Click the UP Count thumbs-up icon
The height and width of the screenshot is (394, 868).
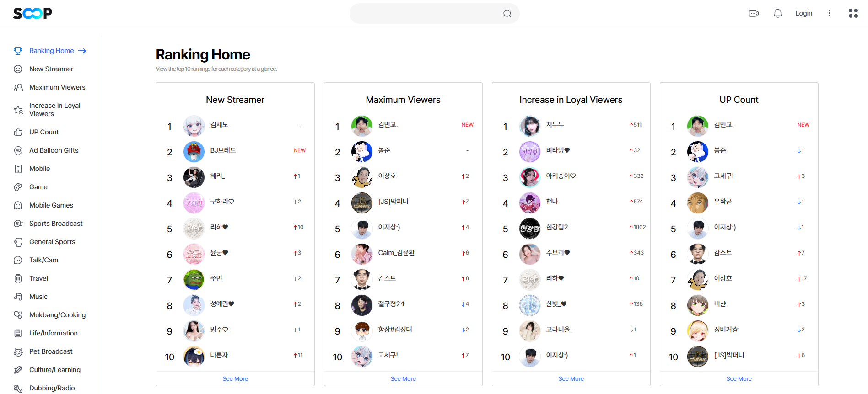point(18,132)
